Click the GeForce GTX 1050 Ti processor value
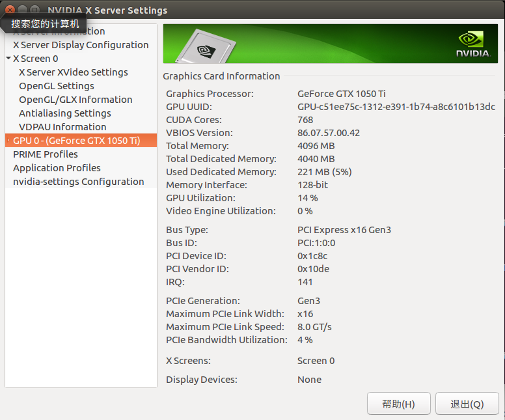Viewport: 505px width, 420px height. pyautogui.click(x=342, y=94)
